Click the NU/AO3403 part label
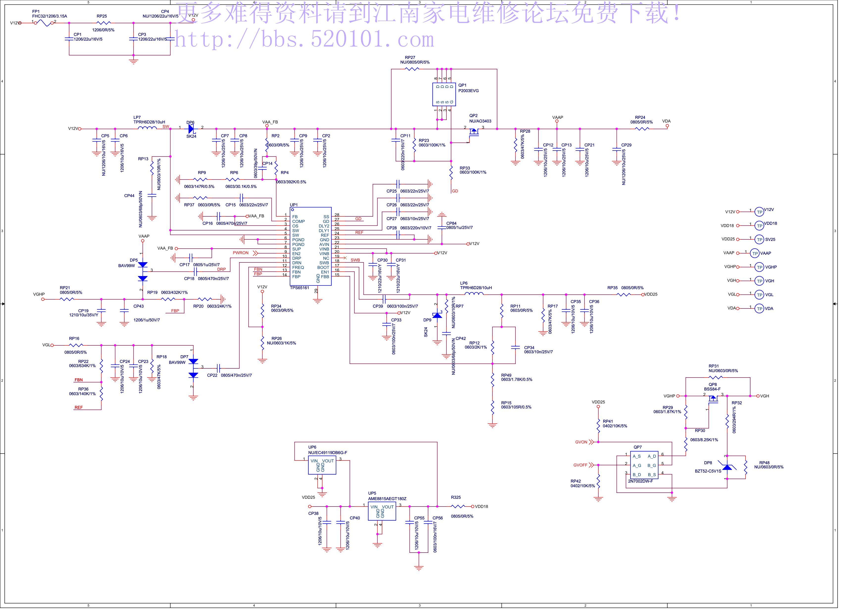 [480, 121]
